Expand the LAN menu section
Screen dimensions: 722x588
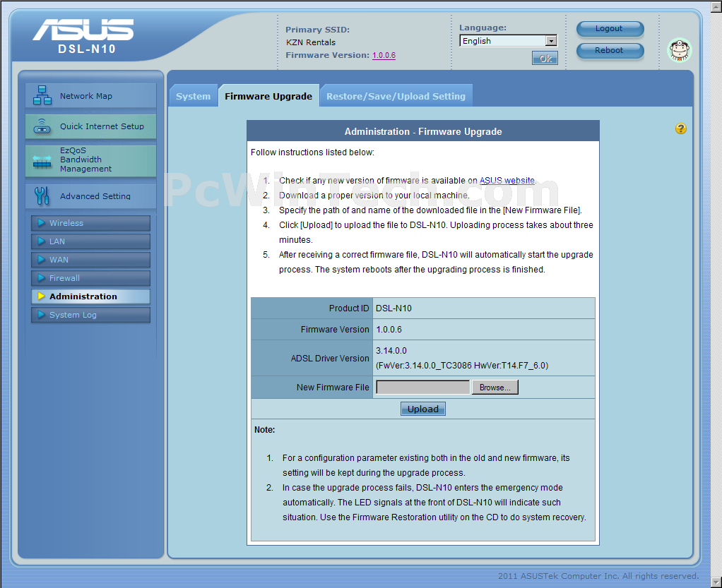(x=90, y=241)
